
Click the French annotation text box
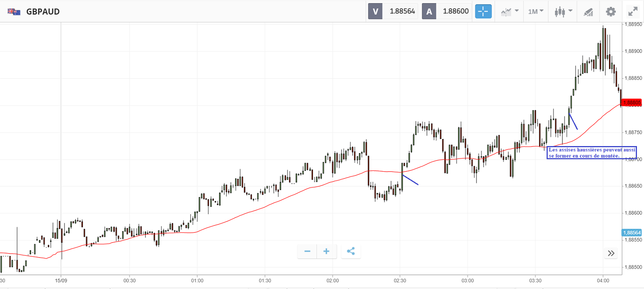[591, 152]
